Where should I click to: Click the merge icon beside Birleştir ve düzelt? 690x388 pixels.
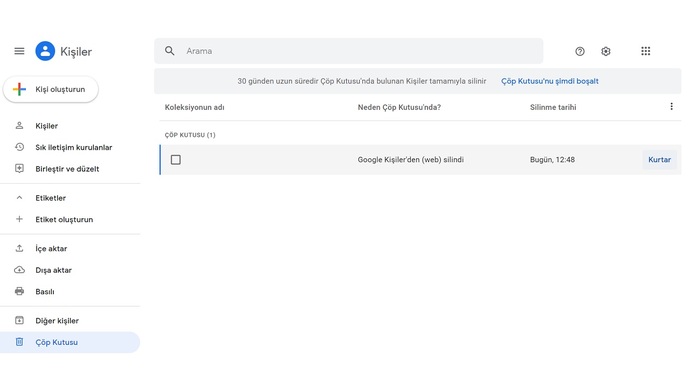(x=19, y=168)
